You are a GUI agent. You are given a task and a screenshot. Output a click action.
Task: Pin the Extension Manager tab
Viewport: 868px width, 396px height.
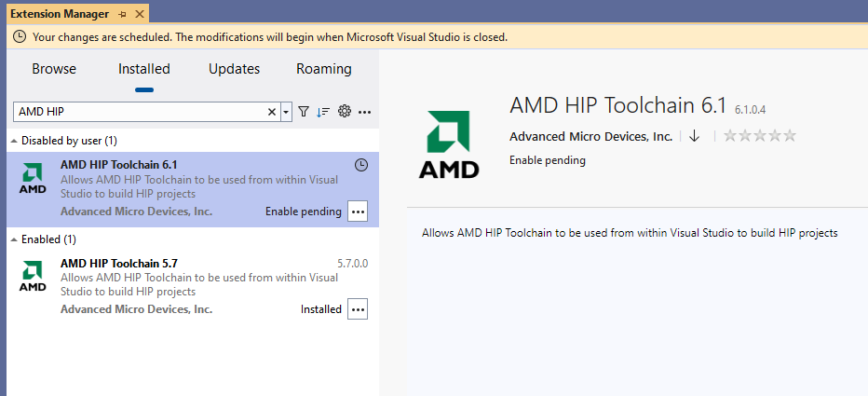tap(122, 14)
